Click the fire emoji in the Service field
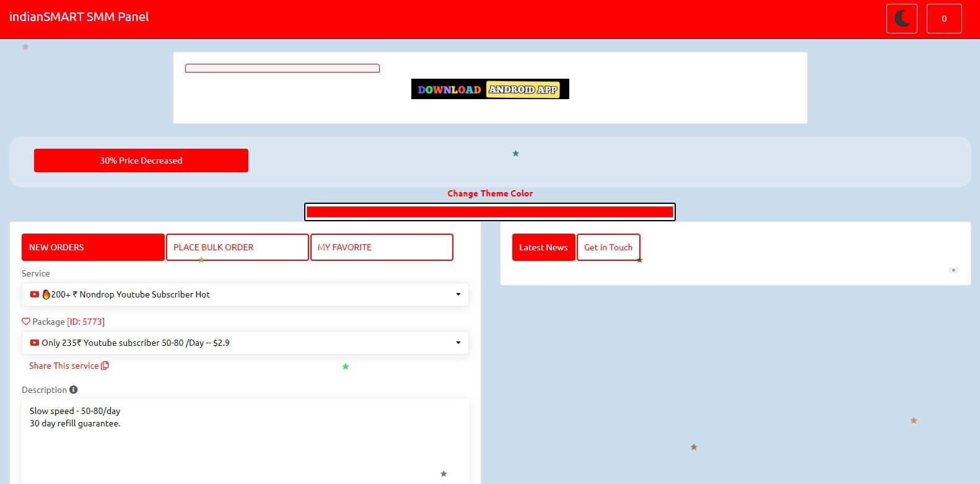980x484 pixels. pyautogui.click(x=46, y=294)
